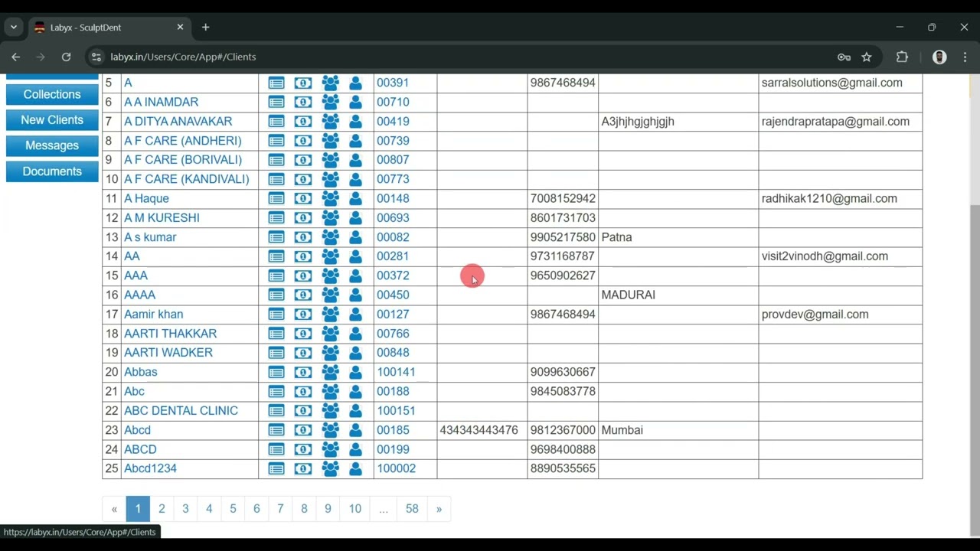This screenshot has width=980, height=551.
Task: Open the Documents sidebar menu
Action: coord(52,171)
